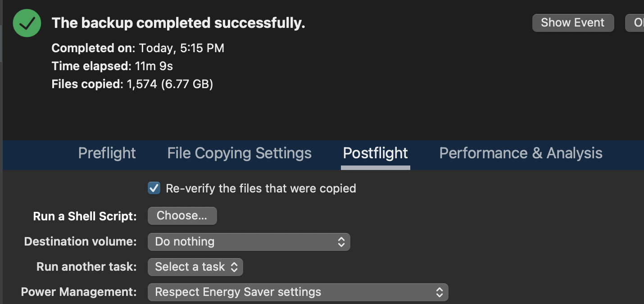Viewport: 644px width, 304px height.
Task: Click the 'Run a Shell Script:' label
Action: point(85,216)
